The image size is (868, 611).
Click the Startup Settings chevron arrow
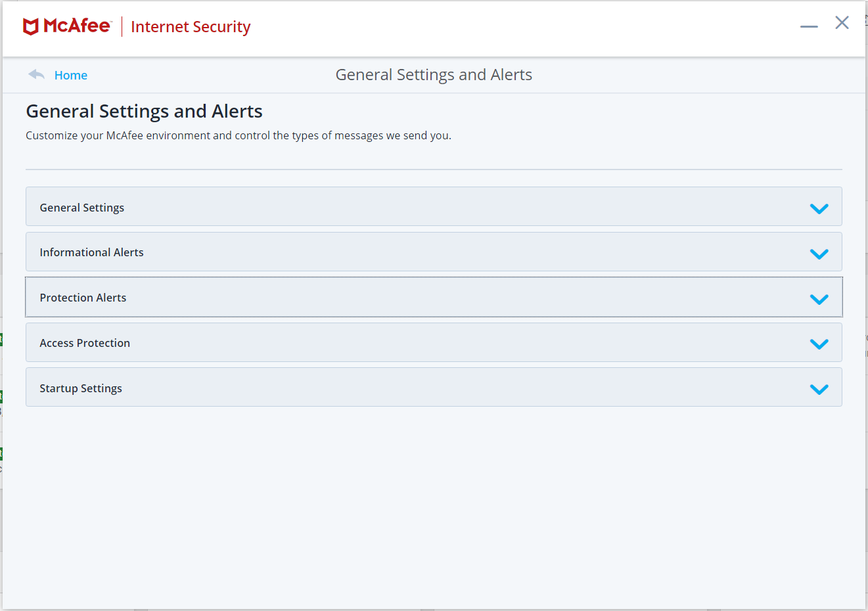point(819,389)
